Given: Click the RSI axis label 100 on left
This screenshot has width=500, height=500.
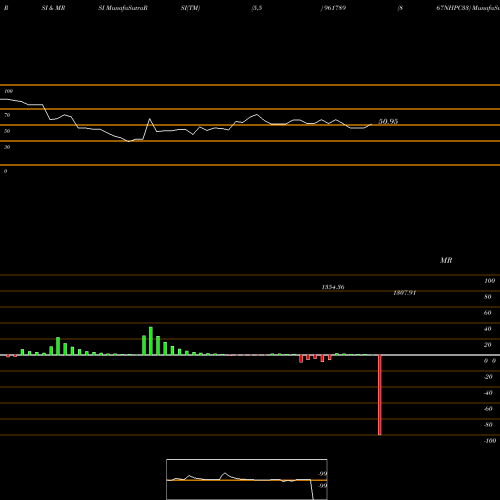Looking at the screenshot, I should pos(9,91).
